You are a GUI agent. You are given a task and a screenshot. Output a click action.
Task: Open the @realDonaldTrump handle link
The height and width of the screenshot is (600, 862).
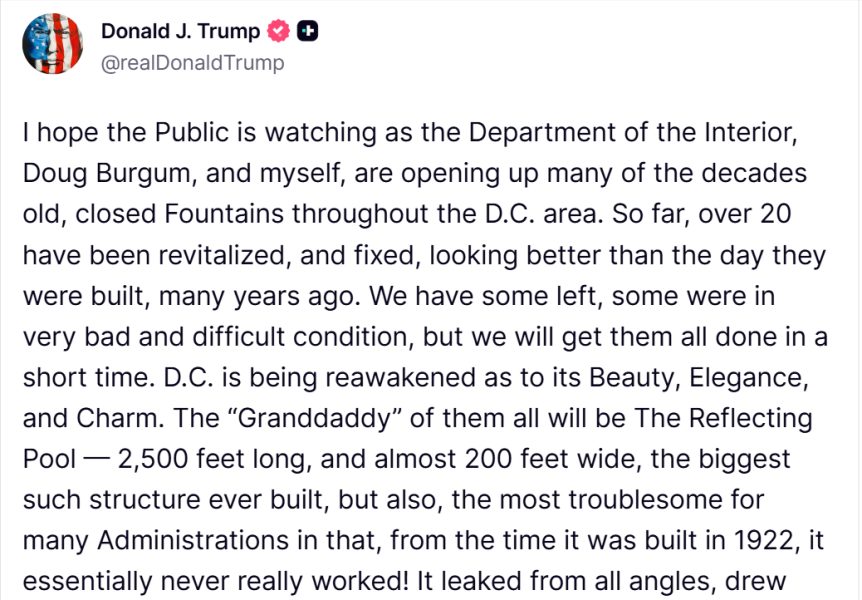tap(192, 63)
